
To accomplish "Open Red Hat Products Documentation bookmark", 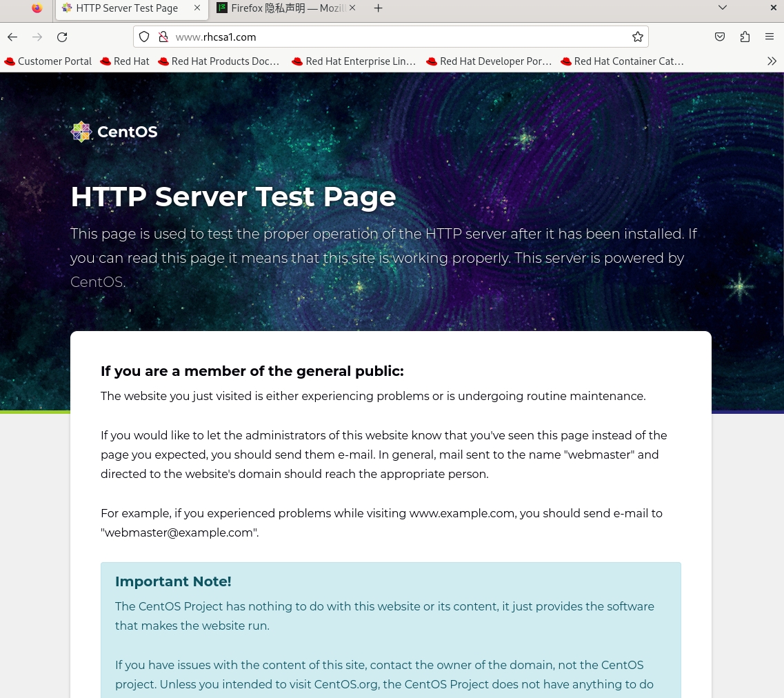I will [219, 61].
